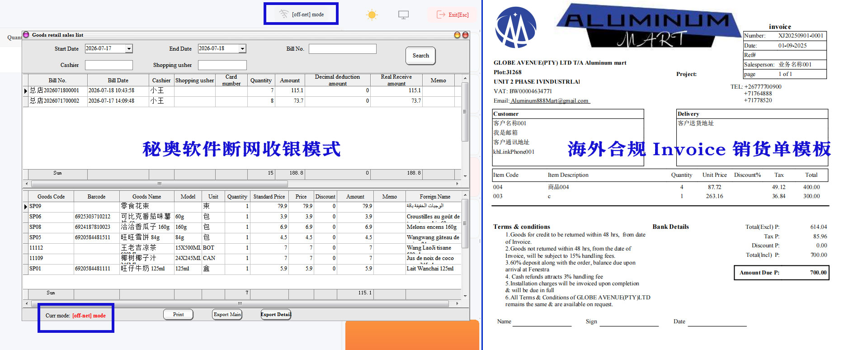The width and height of the screenshot is (868, 350).
Task: Click the Print button
Action: (x=178, y=315)
